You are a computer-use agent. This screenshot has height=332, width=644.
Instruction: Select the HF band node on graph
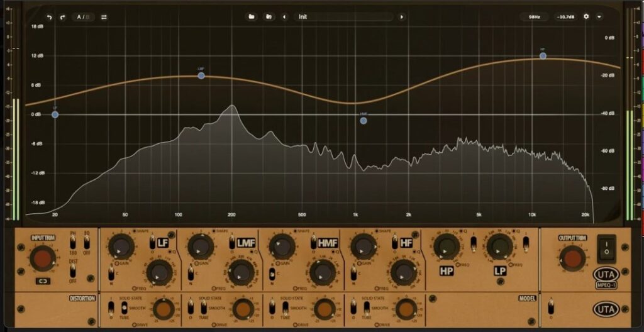pyautogui.click(x=543, y=56)
